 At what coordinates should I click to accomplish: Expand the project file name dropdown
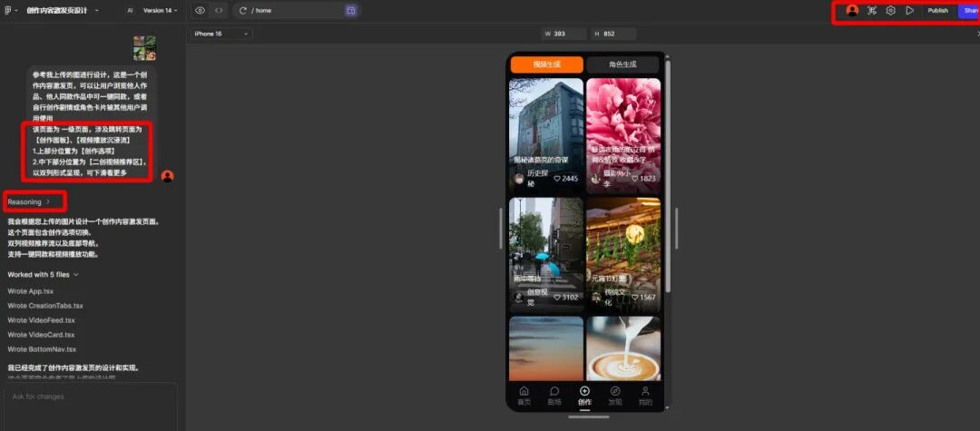(x=97, y=11)
